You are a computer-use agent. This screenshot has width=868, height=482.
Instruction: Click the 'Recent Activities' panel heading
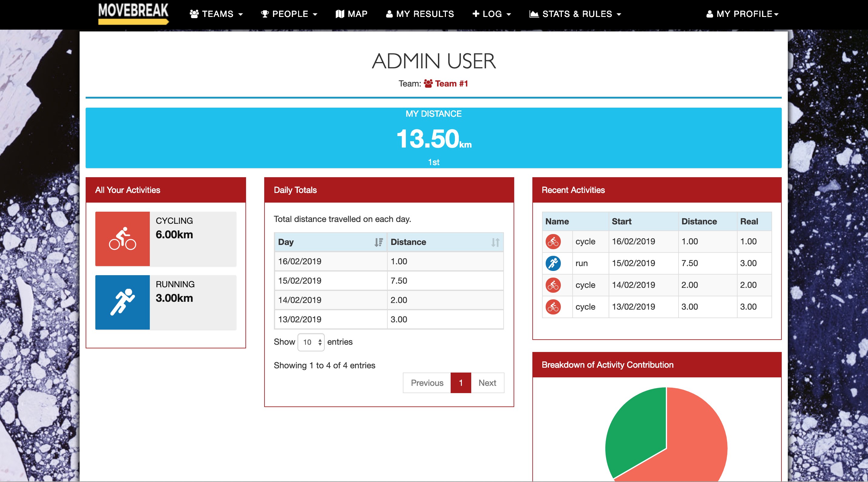pyautogui.click(x=573, y=190)
